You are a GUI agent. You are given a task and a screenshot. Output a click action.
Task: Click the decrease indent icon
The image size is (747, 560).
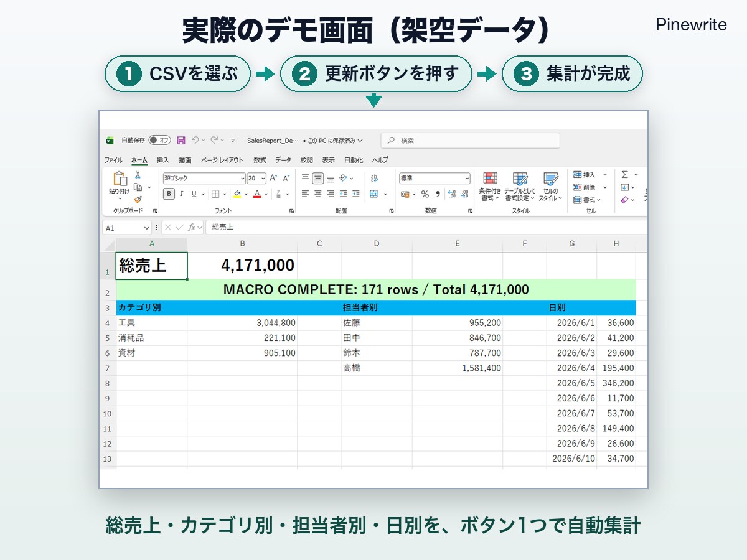point(343,194)
